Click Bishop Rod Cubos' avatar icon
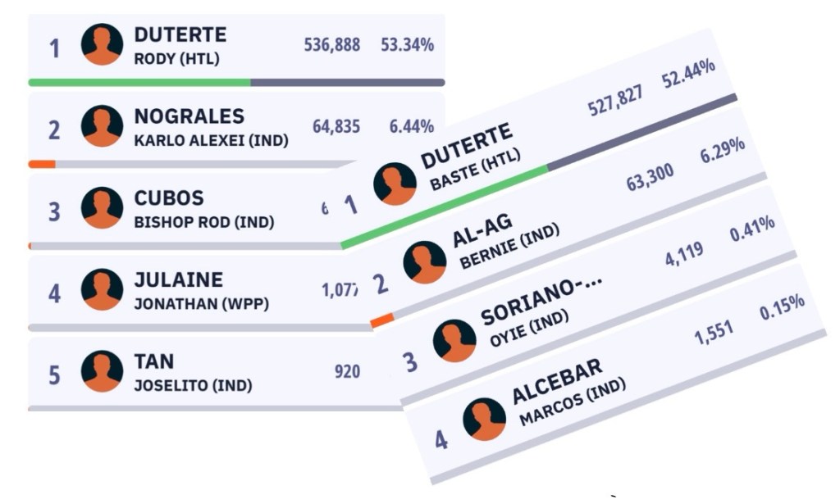This screenshot has height=504, width=840. tap(102, 208)
